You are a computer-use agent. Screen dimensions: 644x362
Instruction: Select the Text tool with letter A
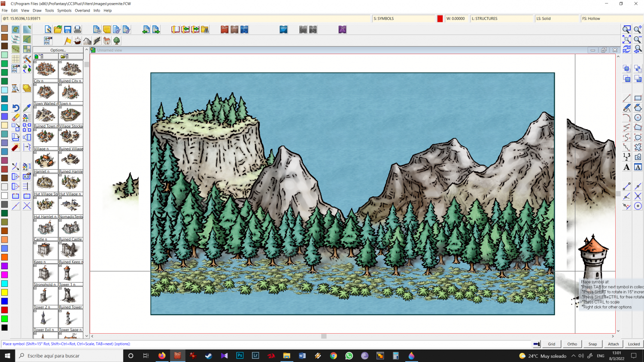[627, 167]
